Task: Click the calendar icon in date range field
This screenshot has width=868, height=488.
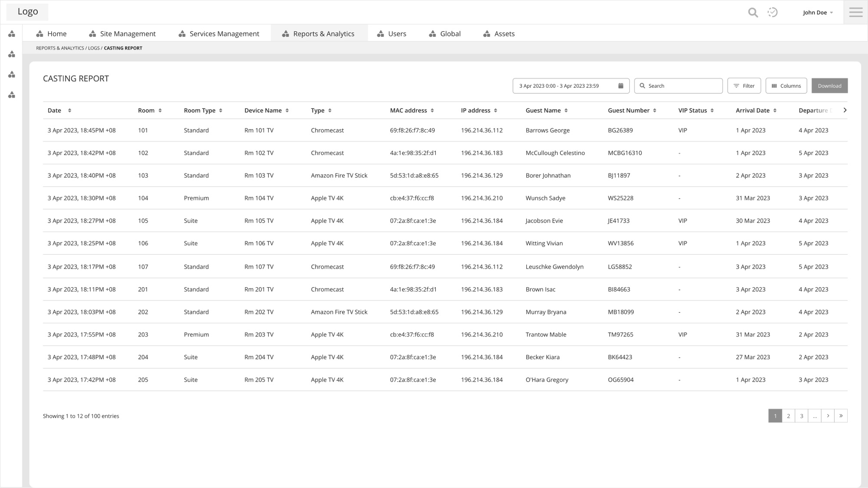Action: point(621,86)
